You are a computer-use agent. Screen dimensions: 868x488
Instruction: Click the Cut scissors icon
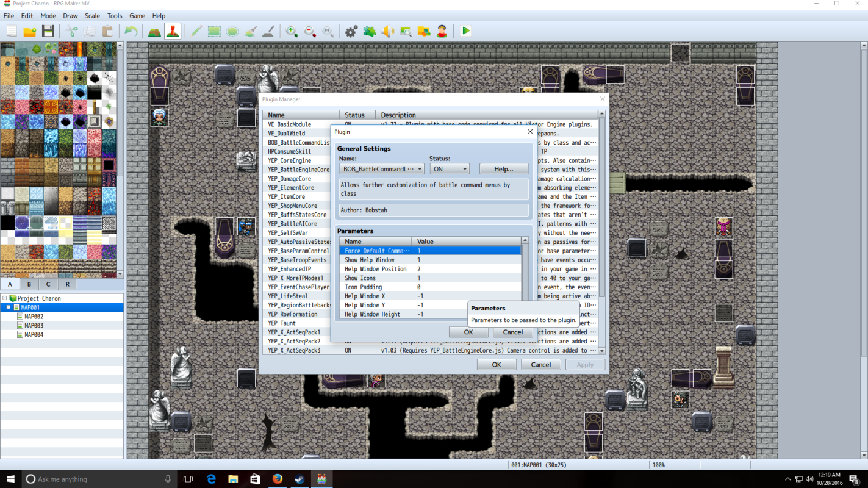[x=71, y=31]
